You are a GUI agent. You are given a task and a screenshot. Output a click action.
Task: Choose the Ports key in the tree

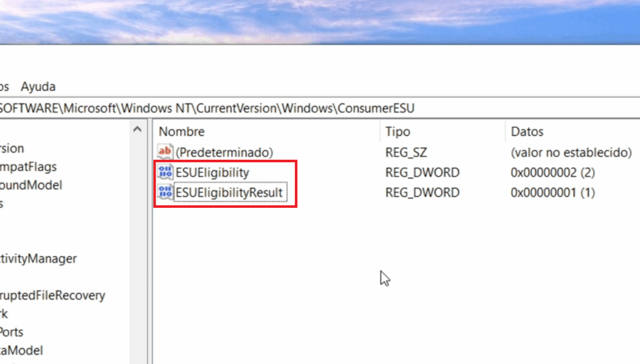[x=11, y=332]
